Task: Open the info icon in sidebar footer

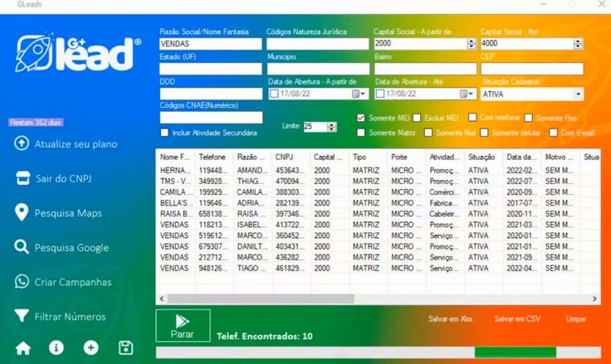Action: 56,347
